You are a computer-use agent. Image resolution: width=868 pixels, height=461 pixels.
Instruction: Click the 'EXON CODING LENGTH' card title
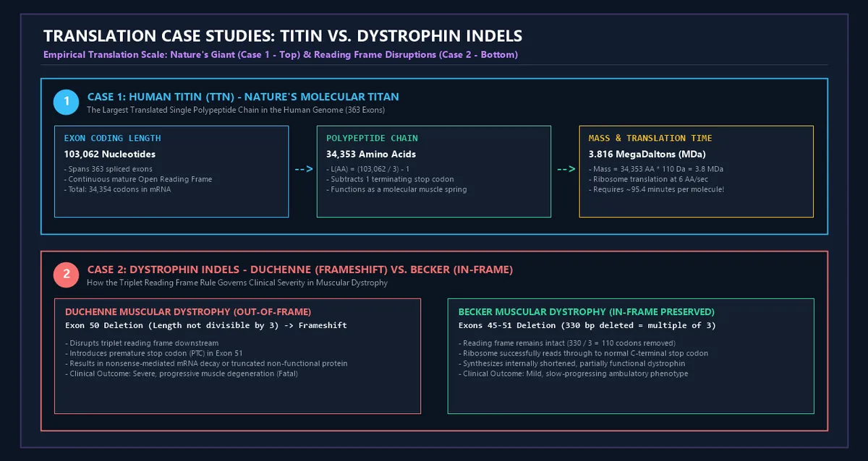(112, 138)
